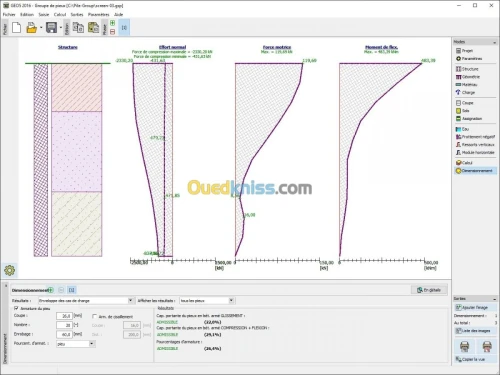Open the Calcul menu
500x375 pixels.
coord(60,14)
